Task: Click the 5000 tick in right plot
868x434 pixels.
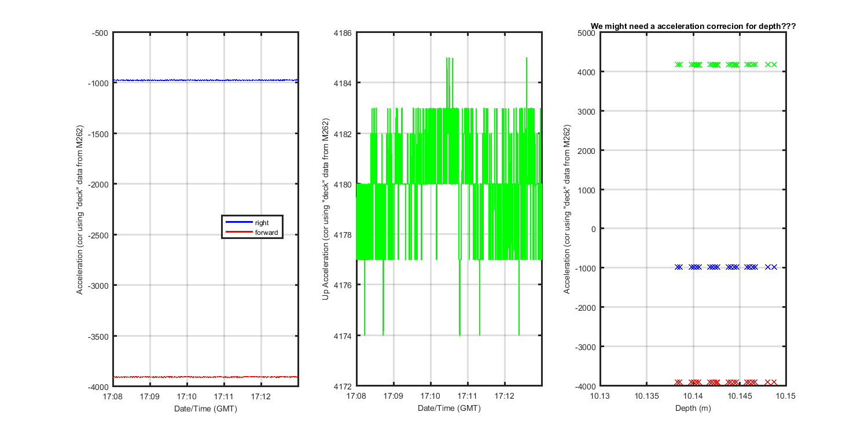Action: coord(587,33)
